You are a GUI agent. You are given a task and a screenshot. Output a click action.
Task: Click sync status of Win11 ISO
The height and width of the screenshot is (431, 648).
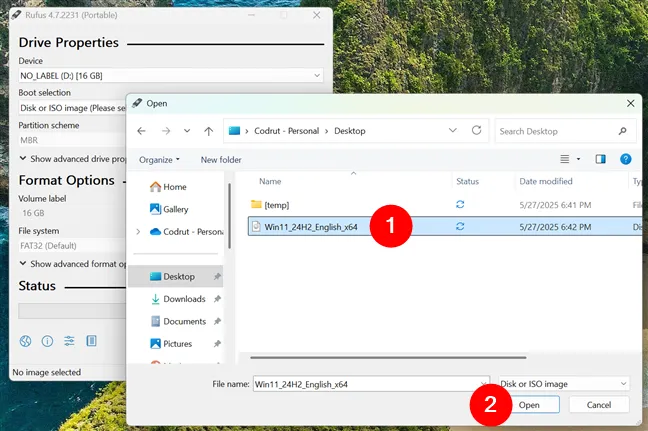click(x=460, y=226)
